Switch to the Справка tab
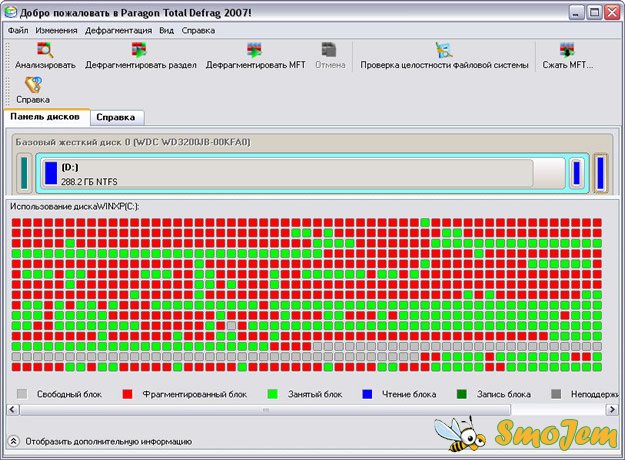 [x=116, y=118]
